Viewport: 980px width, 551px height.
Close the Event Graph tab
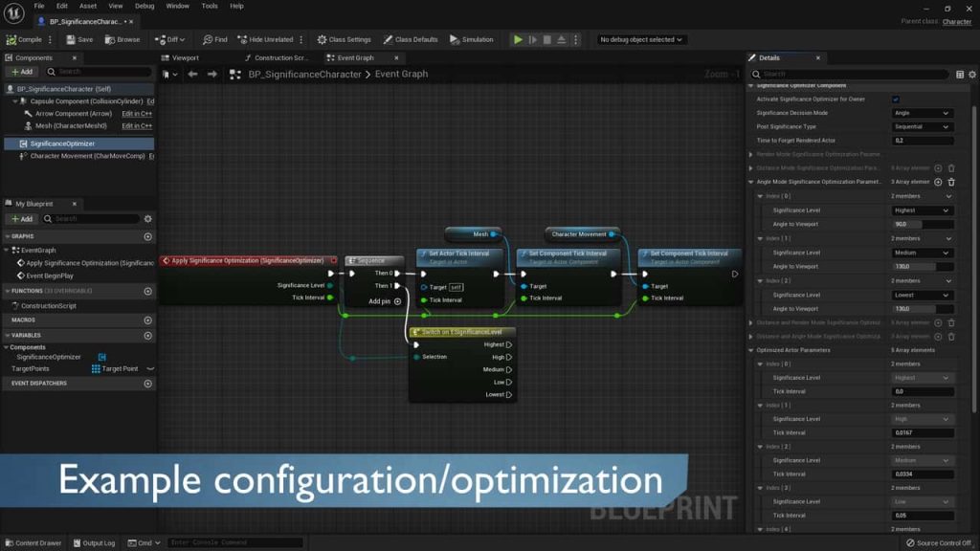396,57
